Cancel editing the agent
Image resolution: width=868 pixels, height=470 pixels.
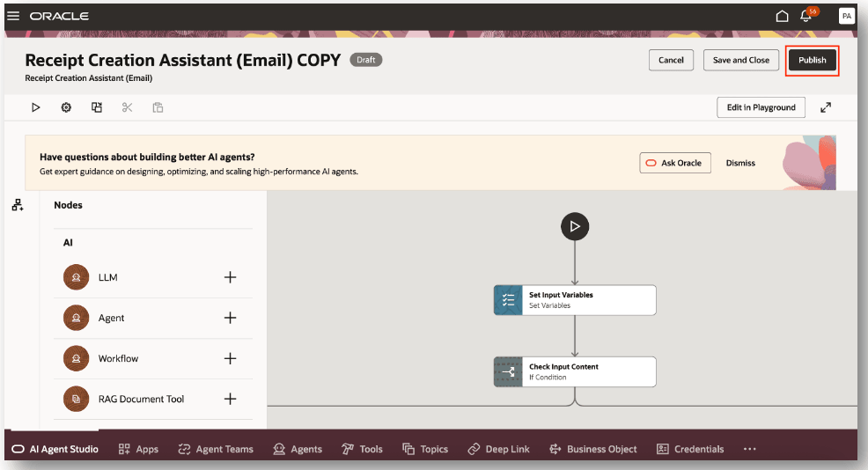[x=671, y=60]
